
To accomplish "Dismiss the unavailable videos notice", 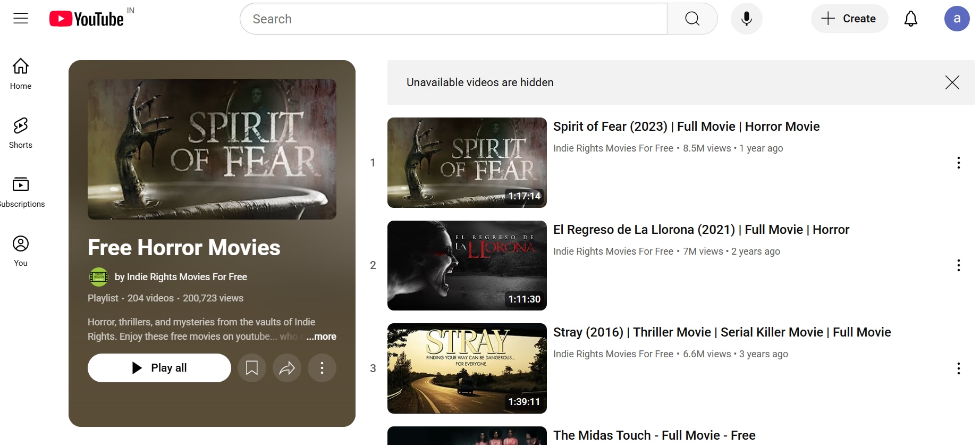I will pyautogui.click(x=952, y=82).
